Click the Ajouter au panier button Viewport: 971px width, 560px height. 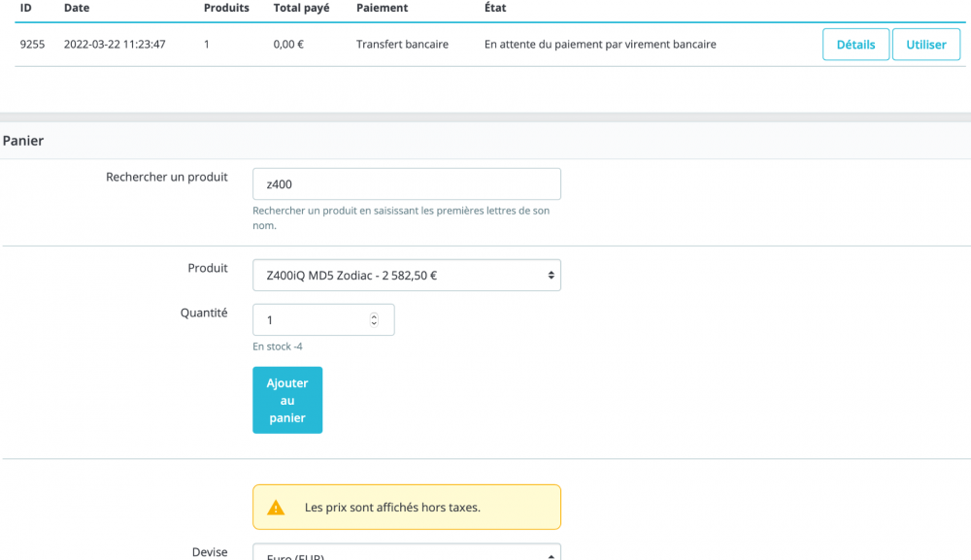pos(287,400)
